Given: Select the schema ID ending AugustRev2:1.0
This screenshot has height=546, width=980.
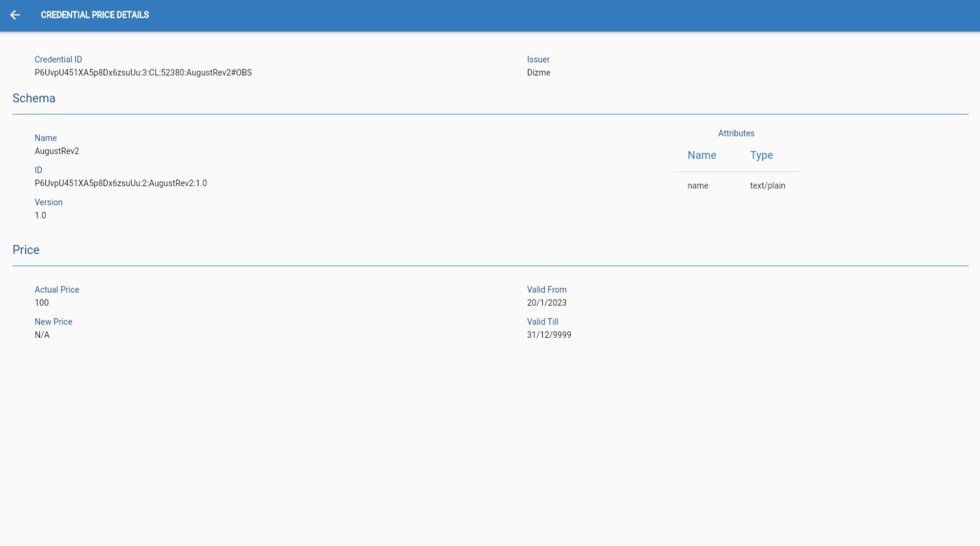Looking at the screenshot, I should [x=121, y=183].
